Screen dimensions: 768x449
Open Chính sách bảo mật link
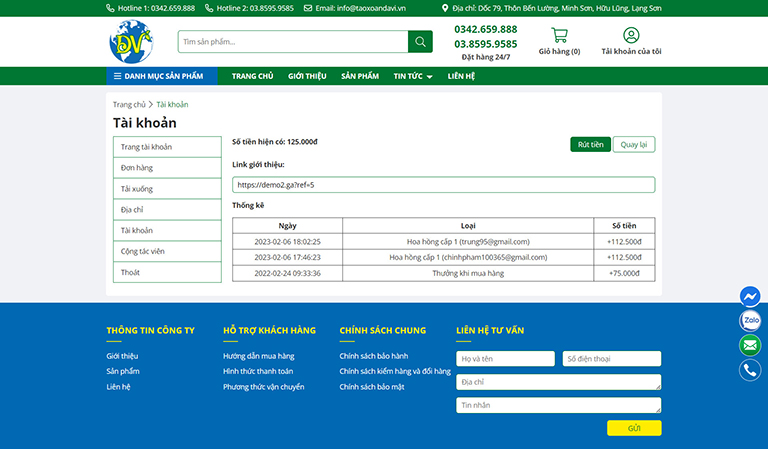[x=372, y=387]
